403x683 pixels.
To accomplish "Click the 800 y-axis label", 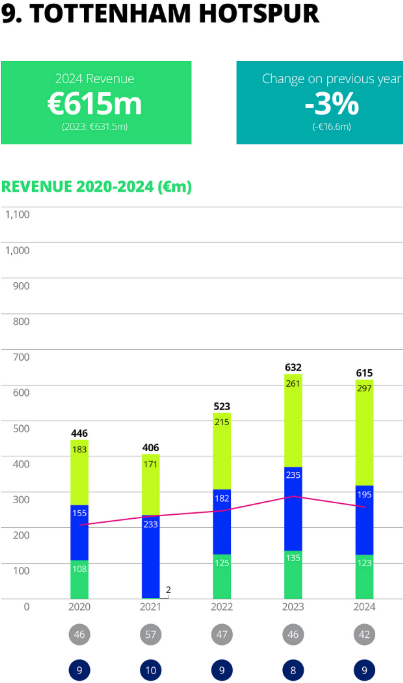I will click(21, 321).
